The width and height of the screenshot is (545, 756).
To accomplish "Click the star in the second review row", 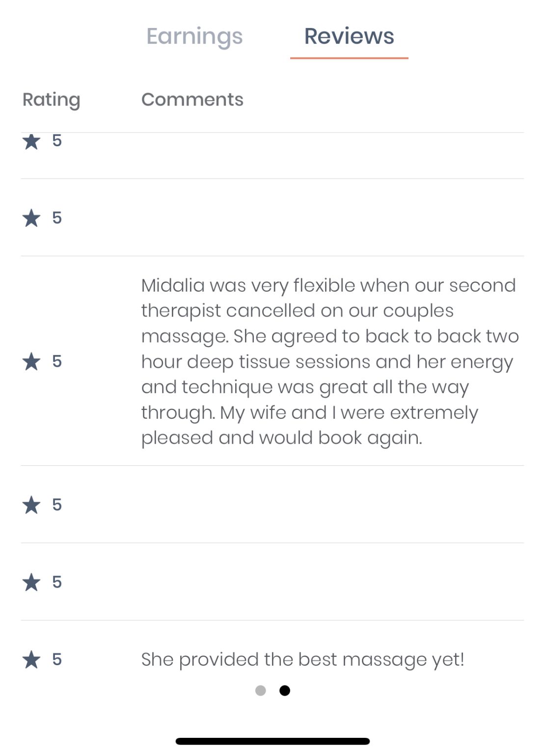I will pyautogui.click(x=31, y=218).
